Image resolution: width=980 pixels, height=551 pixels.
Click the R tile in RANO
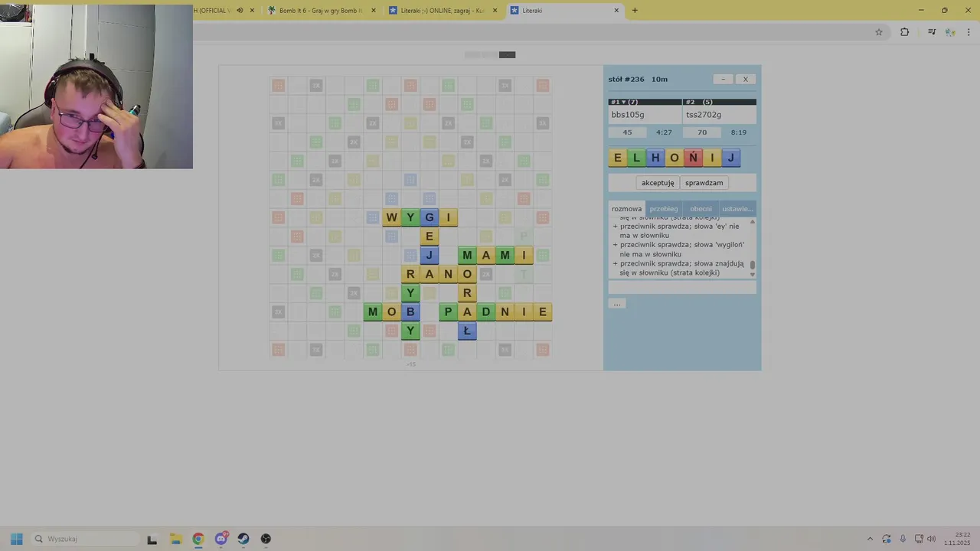(410, 274)
